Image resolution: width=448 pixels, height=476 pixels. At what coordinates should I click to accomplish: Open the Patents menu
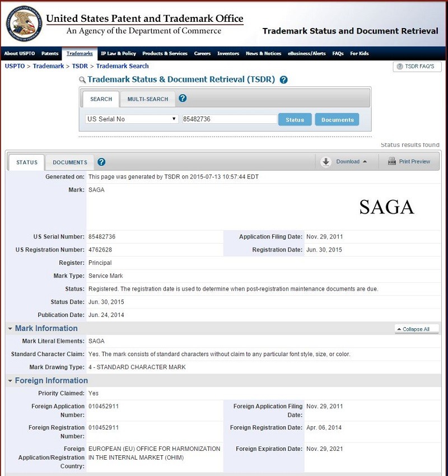tap(50, 53)
